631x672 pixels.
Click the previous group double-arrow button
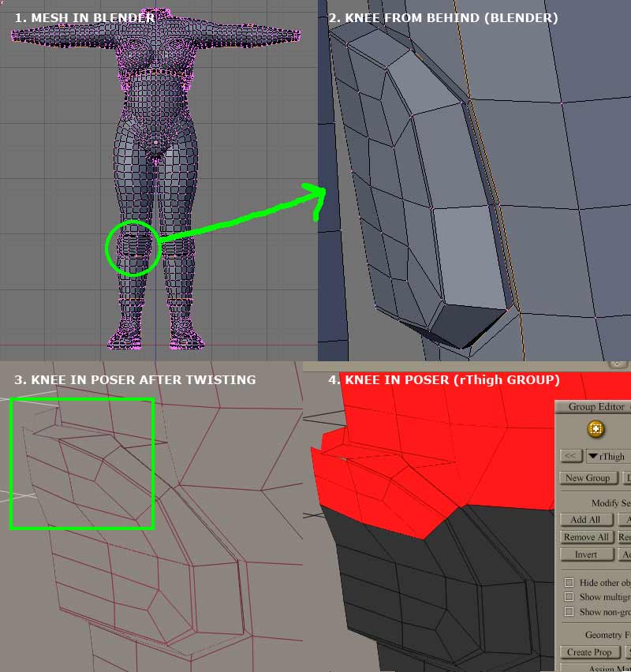pos(571,456)
